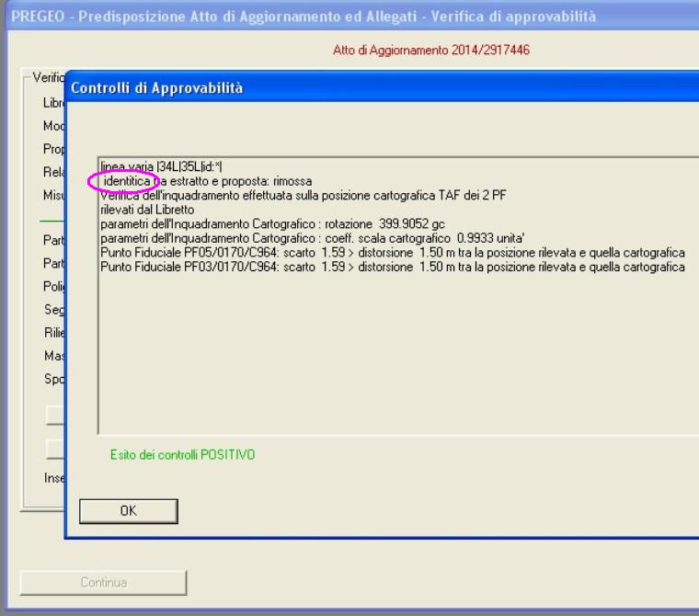Select the line starting 'Verifica dell'inquadramento effettuata'
The image size is (699, 616).
[x=304, y=195]
